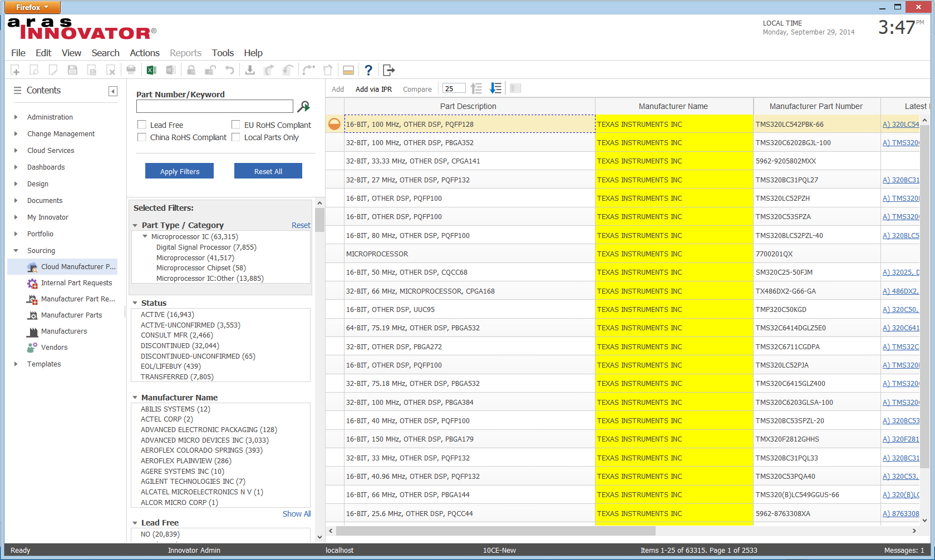The image size is (935, 560).
Task: Click the orange status icon in first row
Action: point(334,124)
